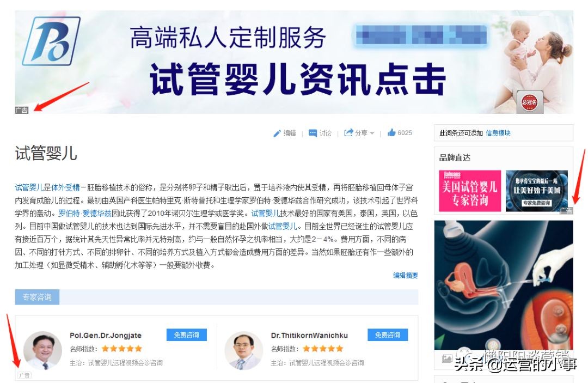588x383 pixels.
Task: Click 免费咨询 for Pol.Gen.Dr.Jongjate
Action: 186,335
